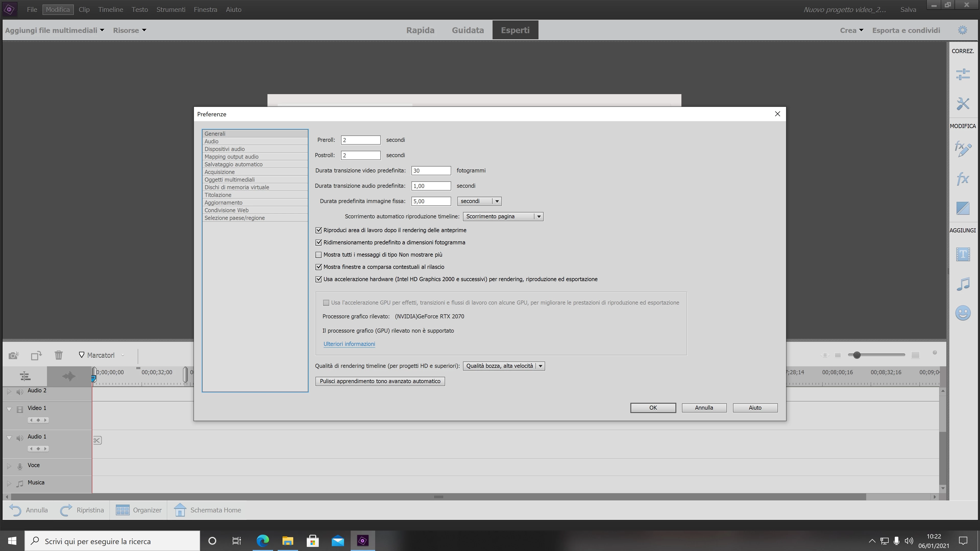980x551 pixels.
Task: Click the freeze frame camera icon
Action: tap(14, 355)
